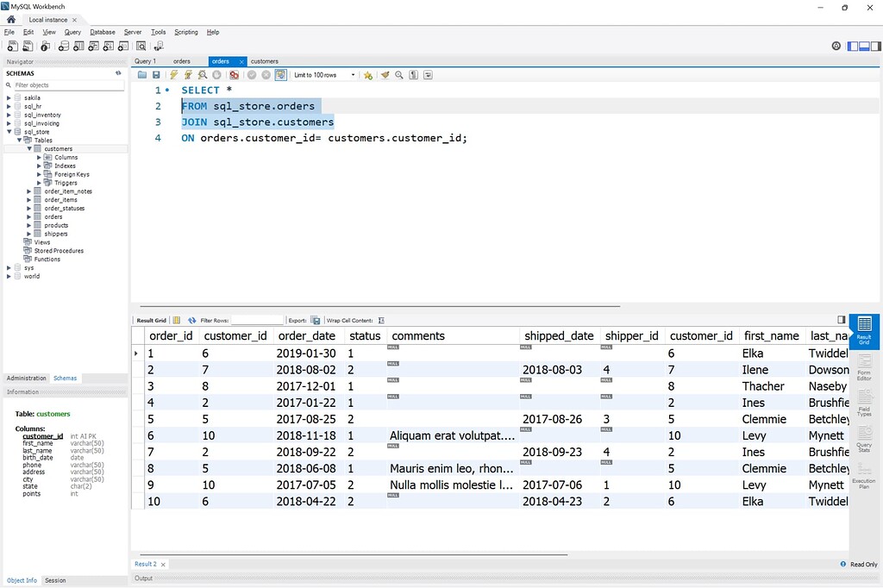Open an SQL script file from the editor toolbar
Image resolution: width=883 pixels, height=588 pixels.
click(x=141, y=75)
